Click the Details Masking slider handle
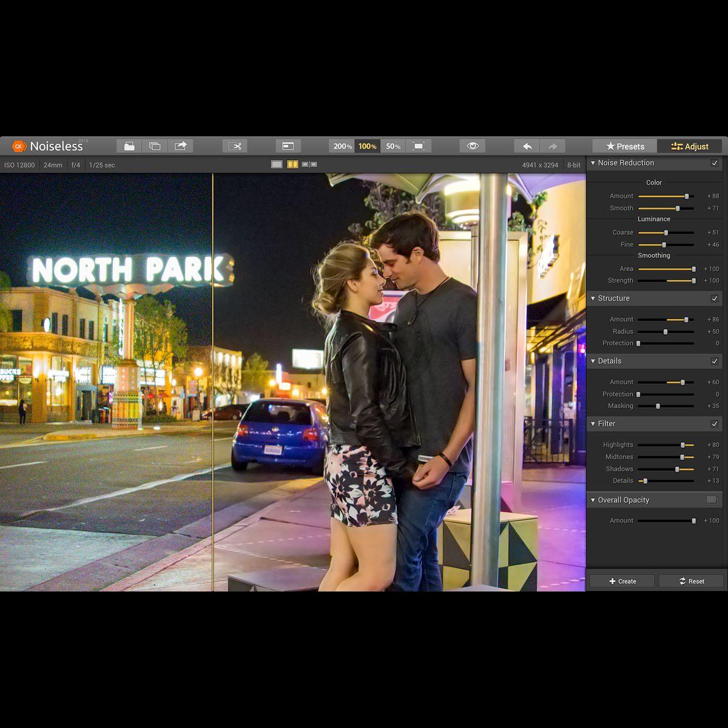 click(658, 406)
